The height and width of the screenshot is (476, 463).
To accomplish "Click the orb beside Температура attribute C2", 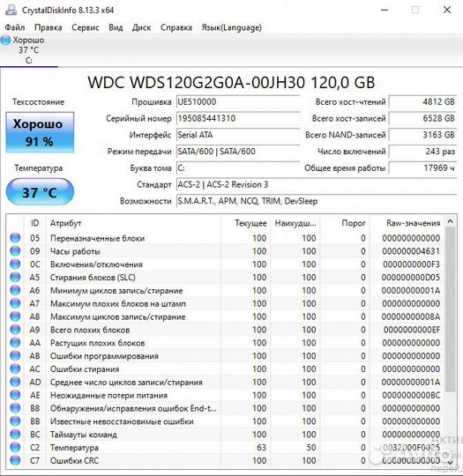I will point(15,447).
